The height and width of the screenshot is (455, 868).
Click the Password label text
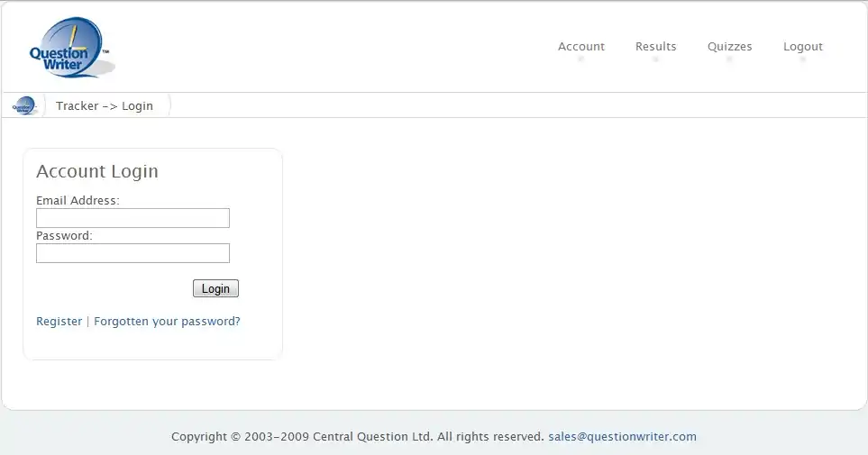[x=64, y=236]
